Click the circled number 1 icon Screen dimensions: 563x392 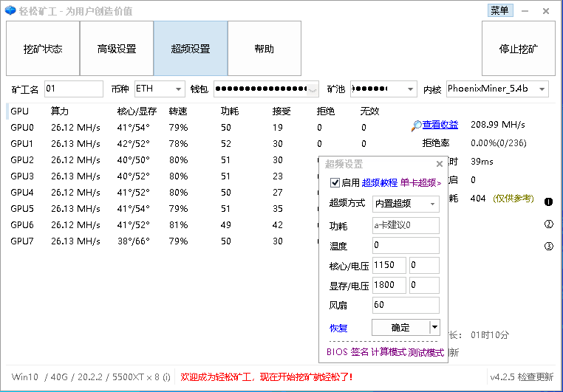(549, 202)
